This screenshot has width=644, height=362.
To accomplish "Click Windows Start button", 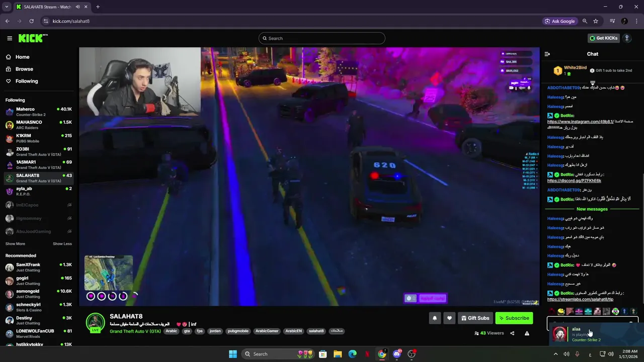I will coord(232,354).
